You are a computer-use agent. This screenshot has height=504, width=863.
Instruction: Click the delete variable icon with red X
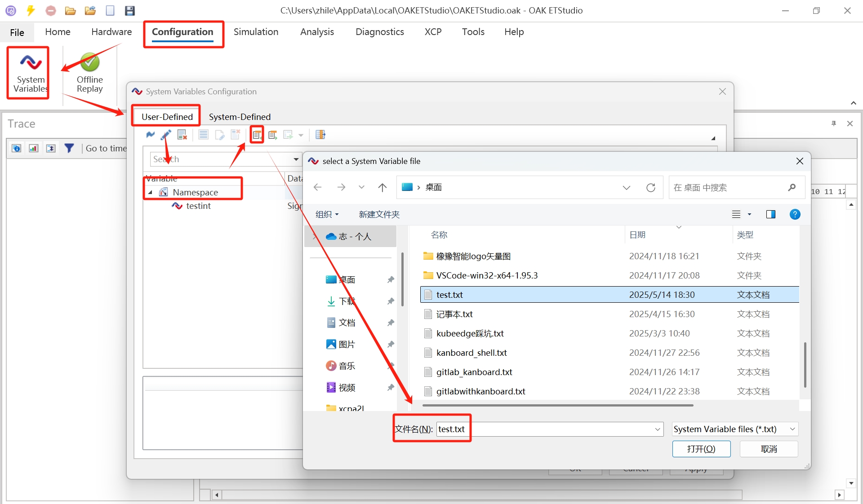182,135
